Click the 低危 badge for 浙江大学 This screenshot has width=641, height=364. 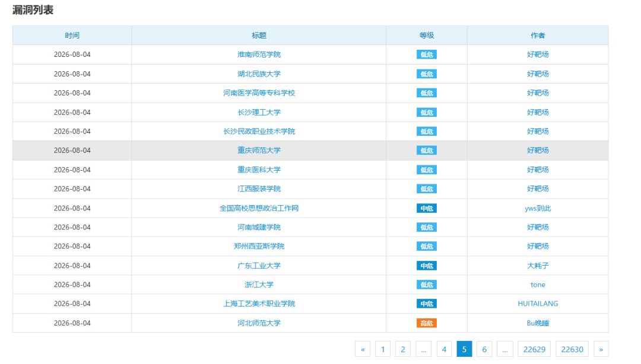[426, 285]
